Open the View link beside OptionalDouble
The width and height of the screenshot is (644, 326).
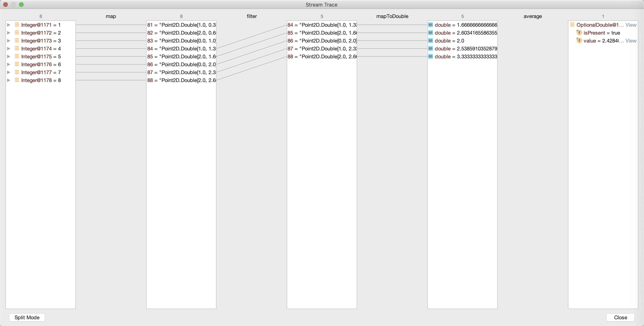coord(631,25)
